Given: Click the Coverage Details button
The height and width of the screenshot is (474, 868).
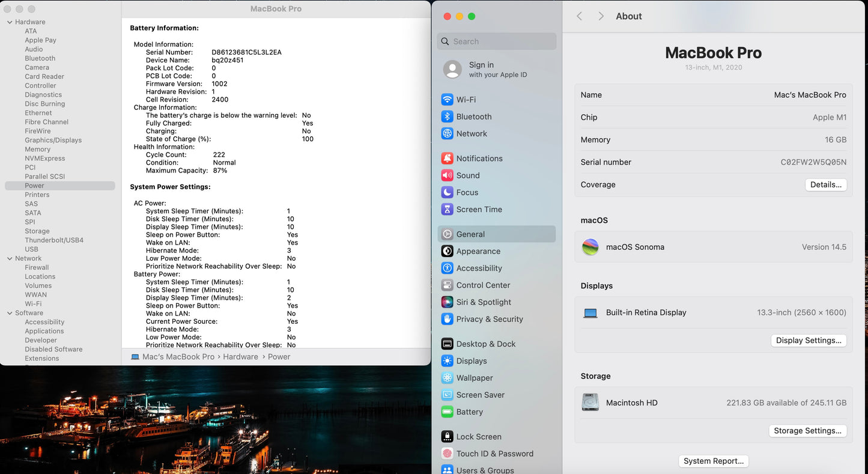Looking at the screenshot, I should coord(825,185).
